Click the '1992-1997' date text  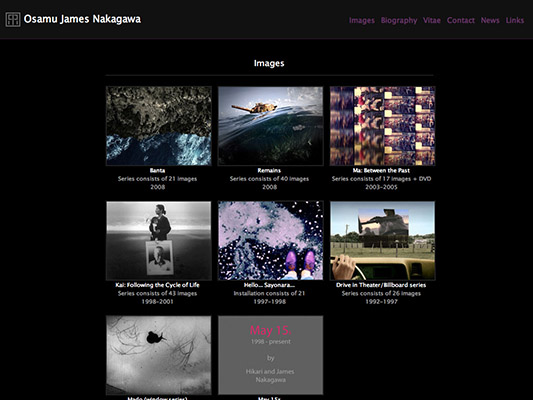[381, 301]
